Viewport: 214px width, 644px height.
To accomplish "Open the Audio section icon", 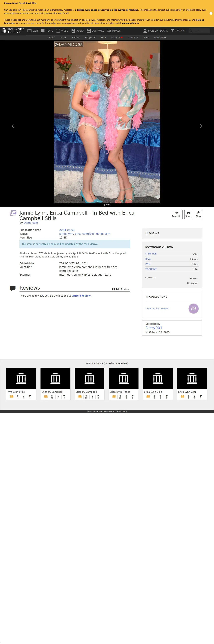I will click(x=73, y=31).
